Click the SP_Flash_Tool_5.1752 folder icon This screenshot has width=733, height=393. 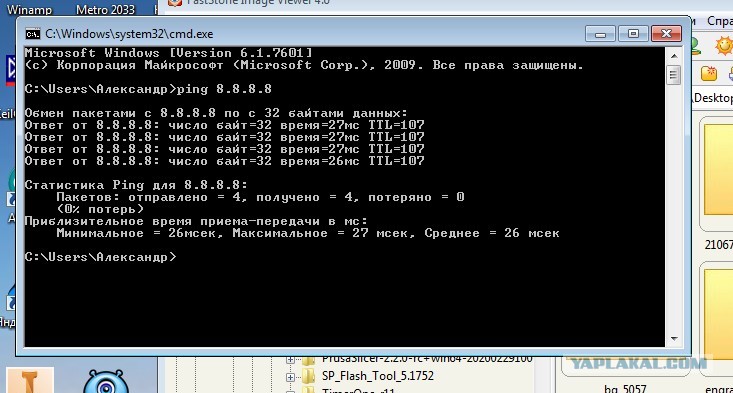point(308,376)
